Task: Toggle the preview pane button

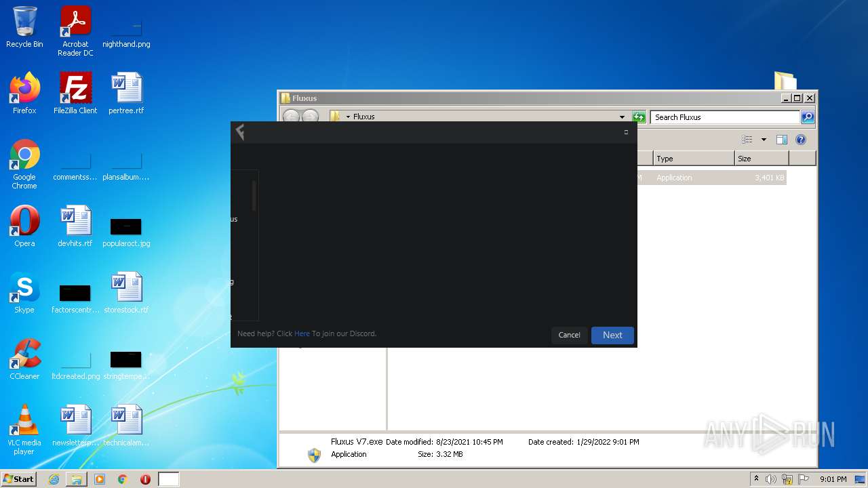Action: (782, 140)
